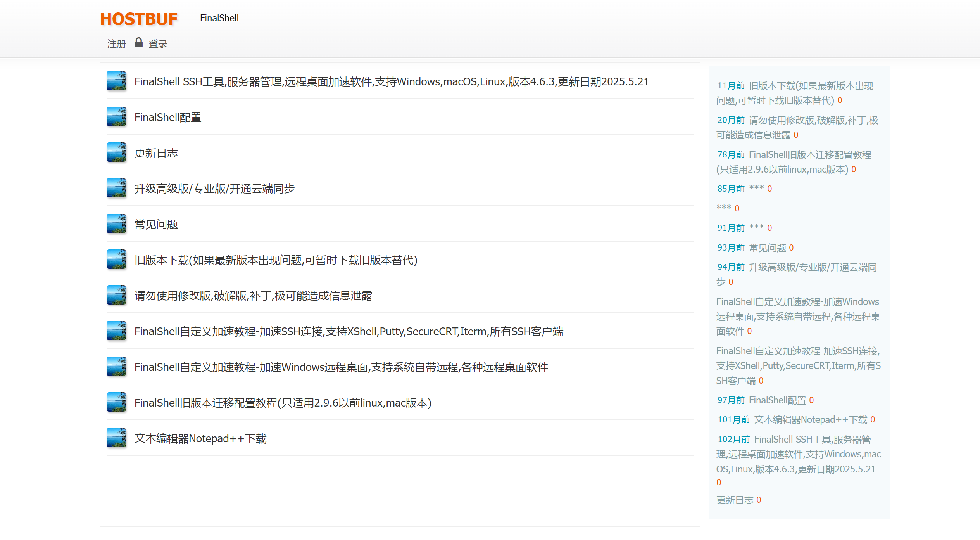Click thumbnail icon beside 常见问题
This screenshot has width=980, height=540.
(x=116, y=224)
